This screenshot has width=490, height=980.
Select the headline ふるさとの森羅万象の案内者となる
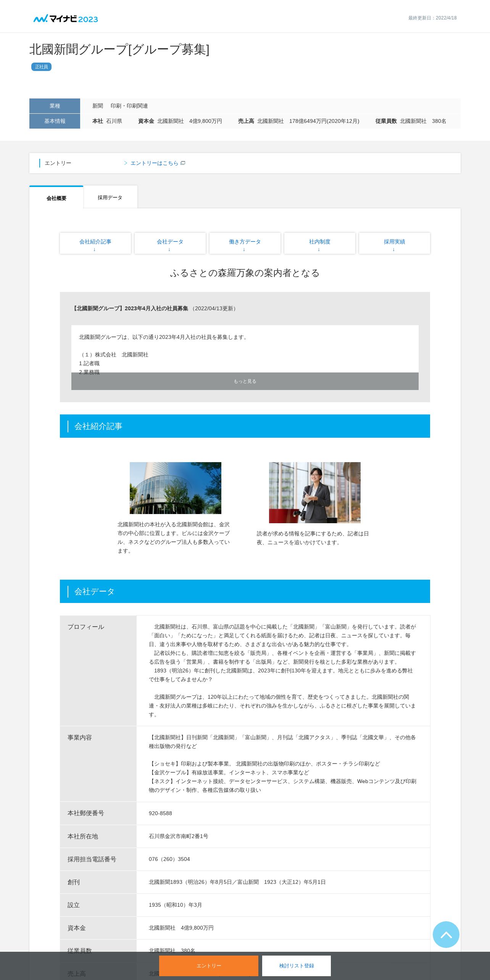click(245, 273)
